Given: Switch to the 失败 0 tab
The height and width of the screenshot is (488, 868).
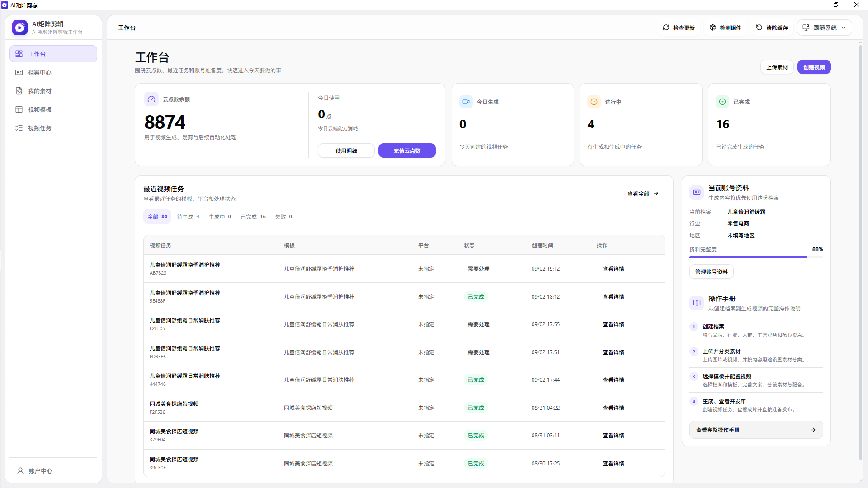Looking at the screenshot, I should 283,217.
